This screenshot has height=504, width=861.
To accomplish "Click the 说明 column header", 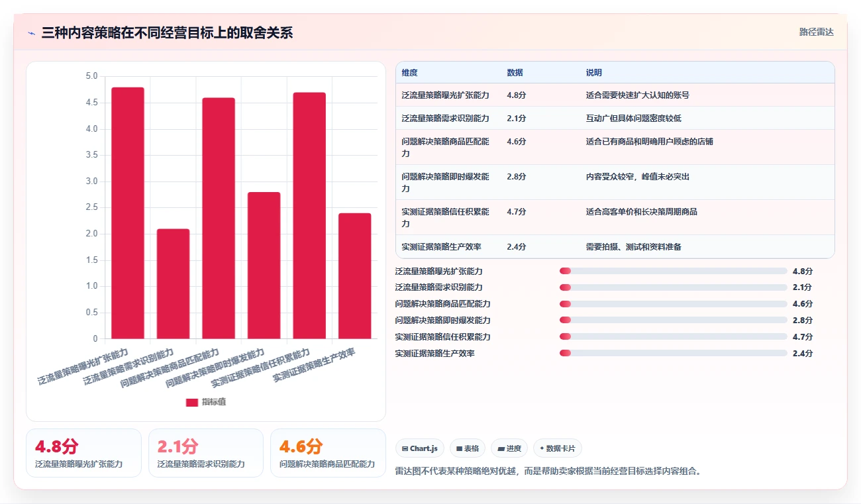I will [593, 73].
